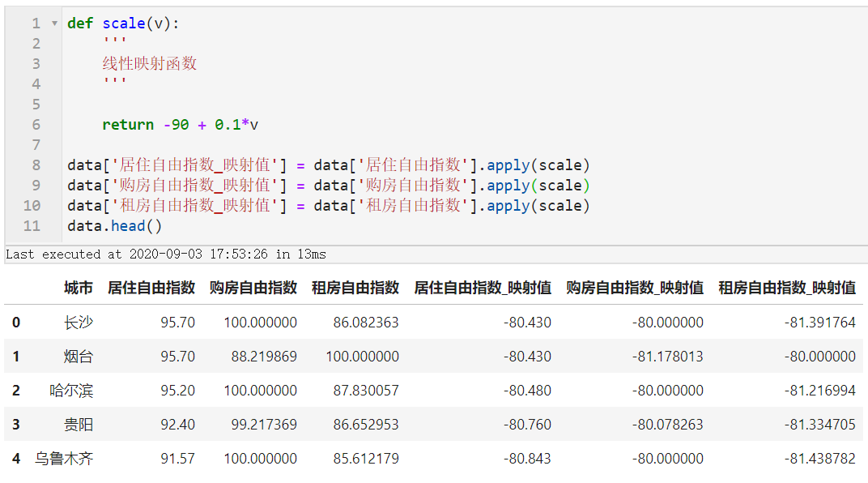This screenshot has width=868, height=483.
Task: Click the -81.178013 cell
Action: [668, 357]
